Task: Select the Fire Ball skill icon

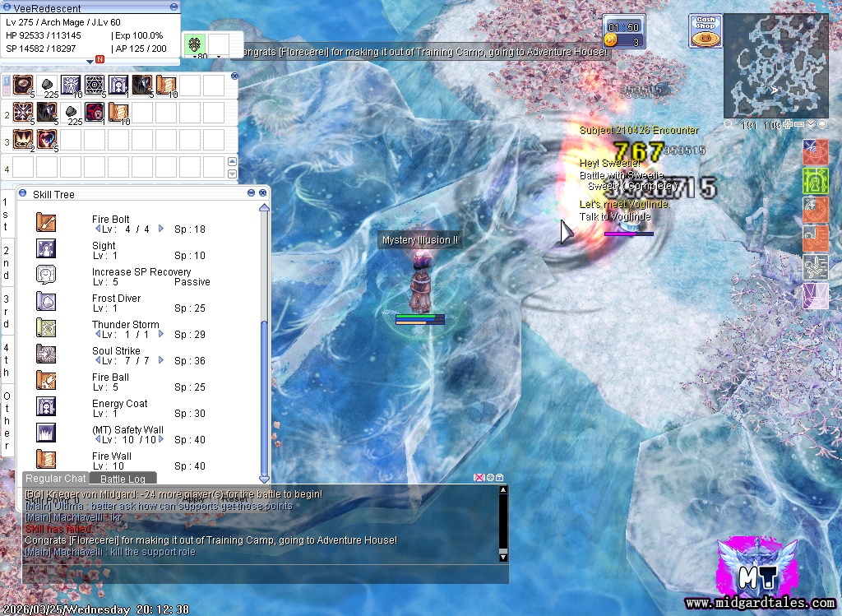Action: (x=46, y=380)
